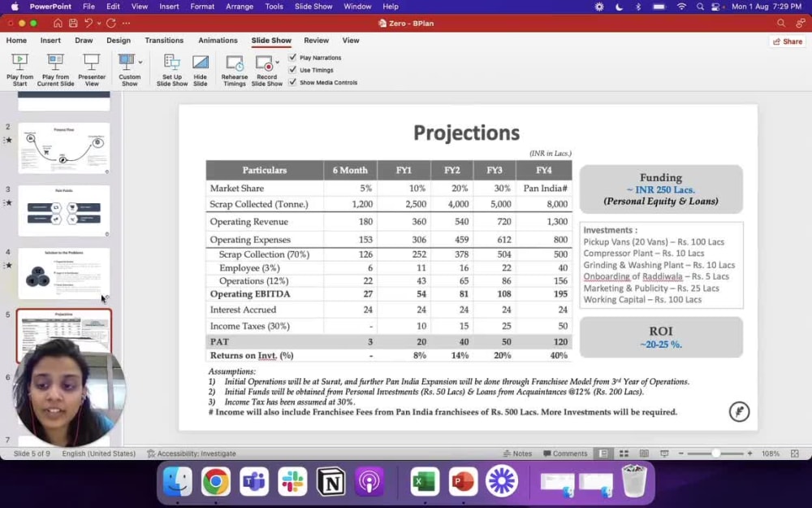Screen dimensions: 812x508
Task: Adjust the zoom slider handle
Action: pyautogui.click(x=715, y=454)
